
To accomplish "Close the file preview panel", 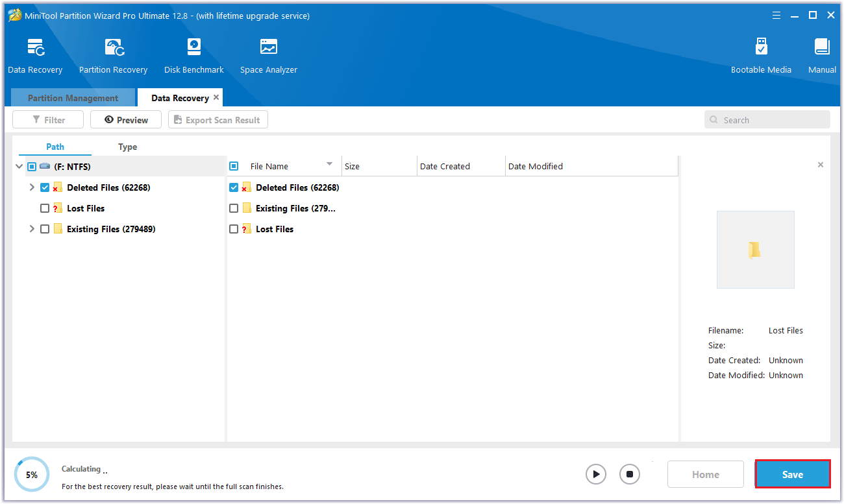I will pos(821,165).
